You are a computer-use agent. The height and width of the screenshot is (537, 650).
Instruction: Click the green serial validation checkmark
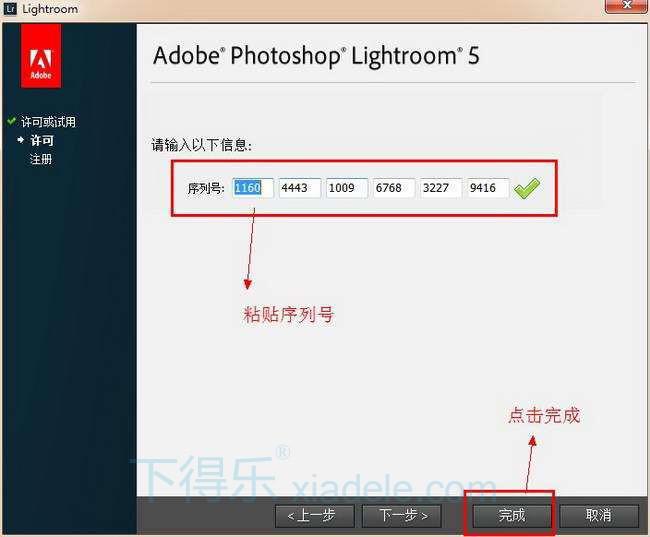(526, 188)
